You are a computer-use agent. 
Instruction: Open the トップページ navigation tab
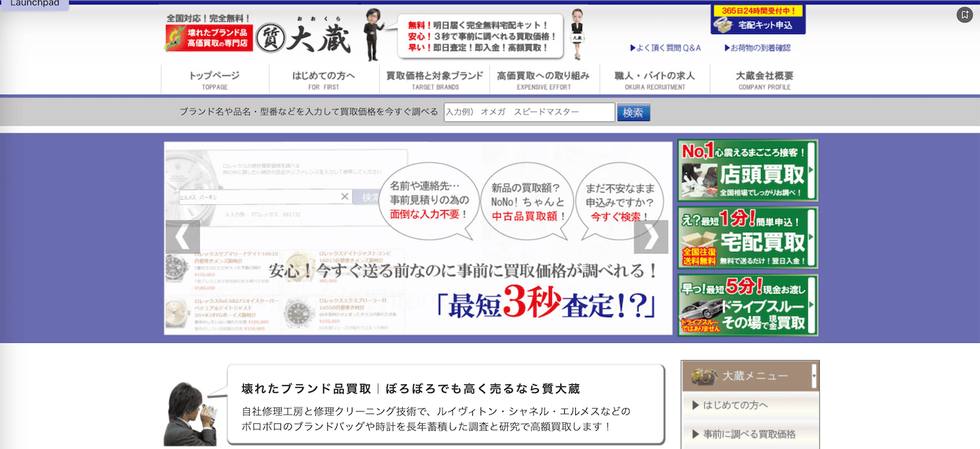(x=214, y=79)
